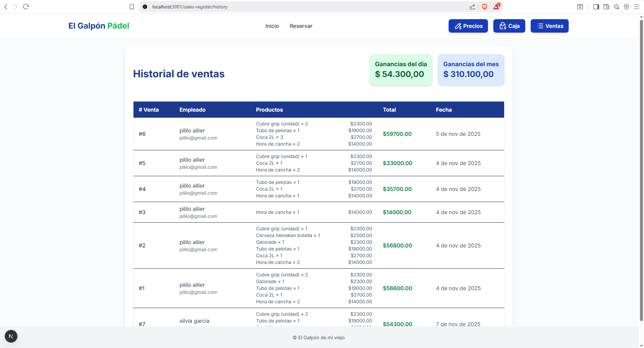
Task: Click the Precios button
Action: click(x=468, y=26)
